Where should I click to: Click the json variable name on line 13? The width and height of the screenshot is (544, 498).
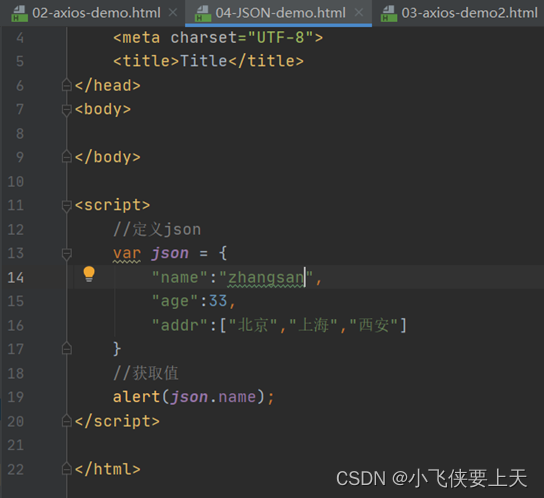170,253
